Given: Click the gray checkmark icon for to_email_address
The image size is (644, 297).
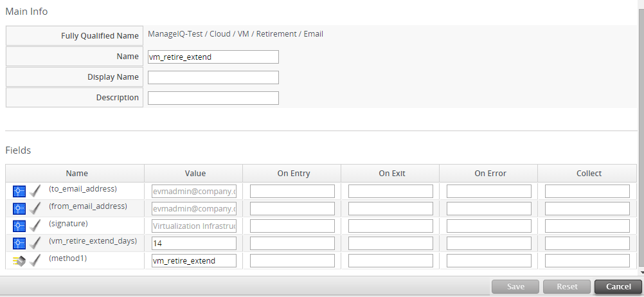Looking at the screenshot, I should pyautogui.click(x=35, y=192).
